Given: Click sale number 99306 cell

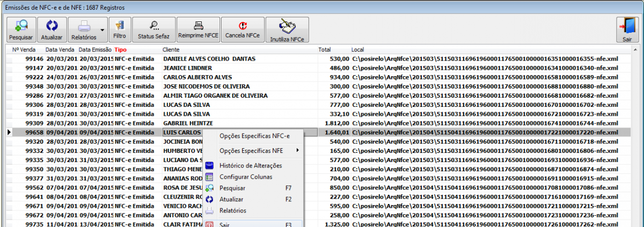Looking at the screenshot, I should click(34, 105).
